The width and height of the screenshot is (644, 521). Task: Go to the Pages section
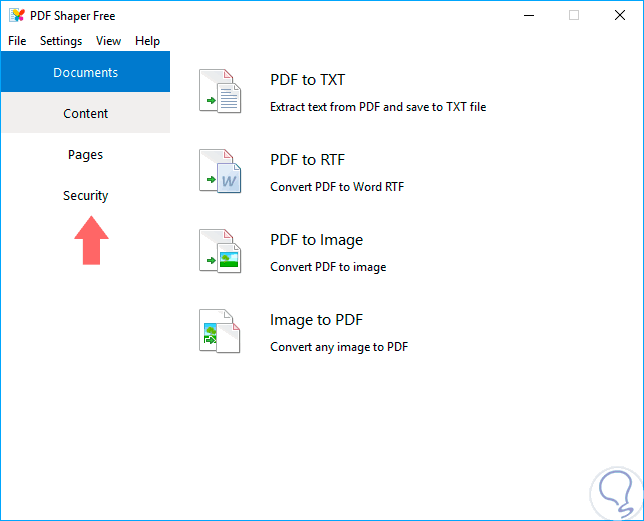point(85,154)
